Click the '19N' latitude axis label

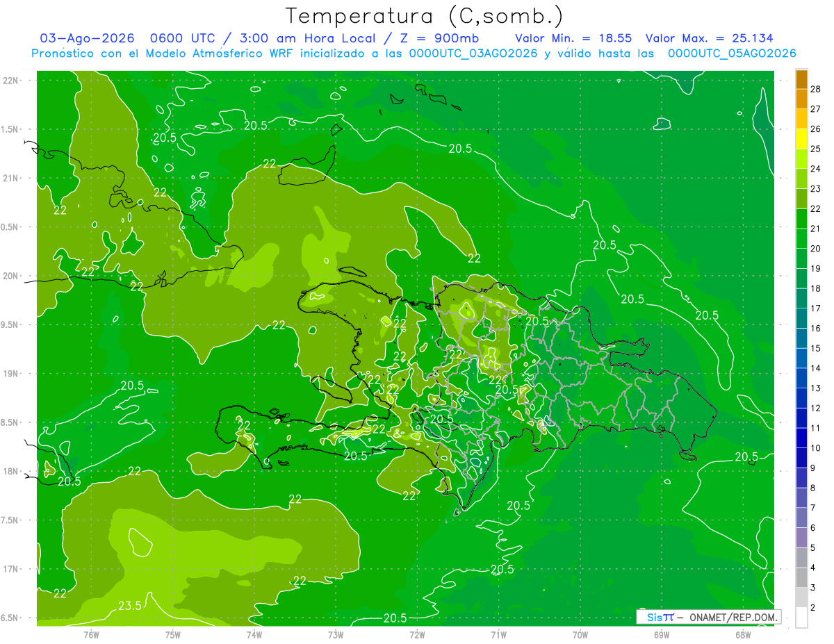tap(10, 374)
